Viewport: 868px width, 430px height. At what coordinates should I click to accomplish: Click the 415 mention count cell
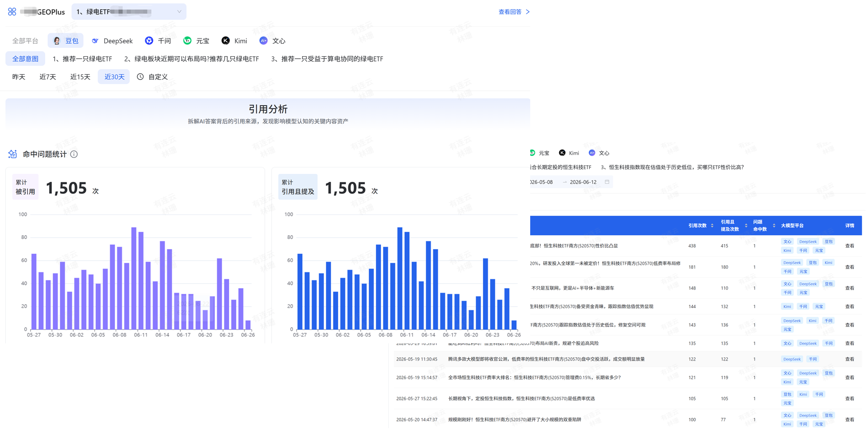724,246
